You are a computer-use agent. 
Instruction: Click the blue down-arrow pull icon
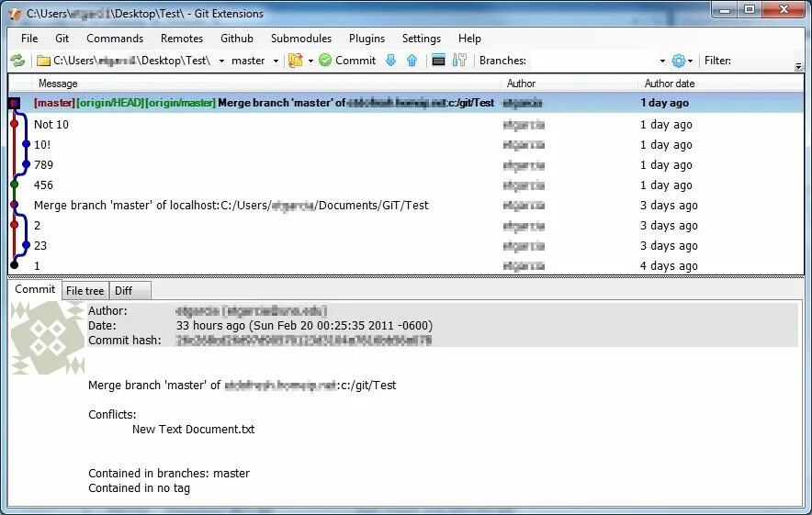(x=391, y=61)
